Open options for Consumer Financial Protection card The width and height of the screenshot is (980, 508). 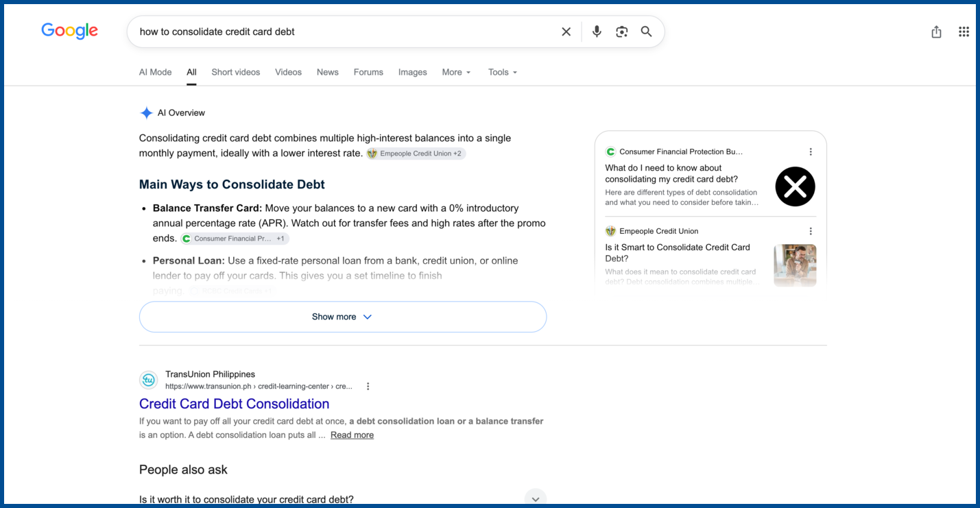click(811, 152)
